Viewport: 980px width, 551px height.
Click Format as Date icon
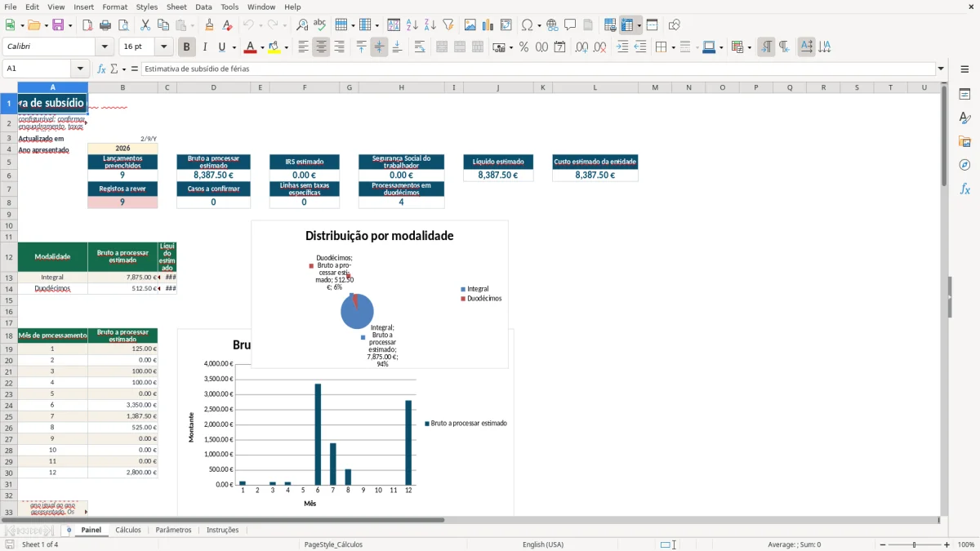coord(559,47)
